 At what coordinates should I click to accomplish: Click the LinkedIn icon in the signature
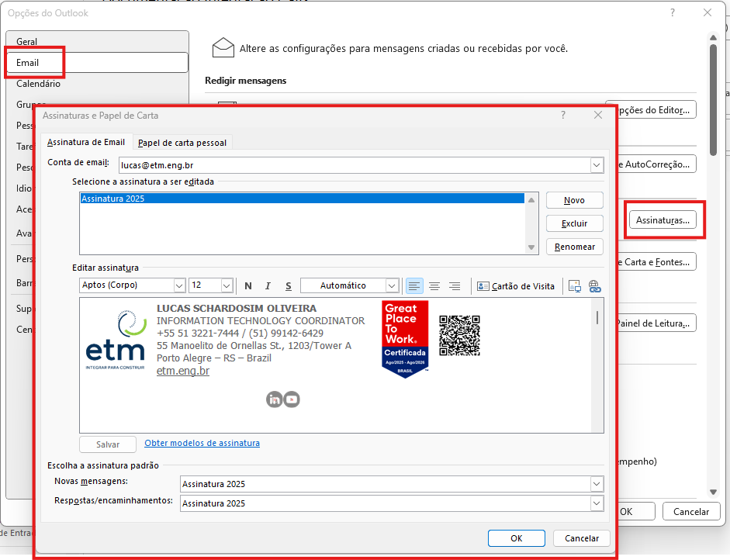pyautogui.click(x=274, y=399)
